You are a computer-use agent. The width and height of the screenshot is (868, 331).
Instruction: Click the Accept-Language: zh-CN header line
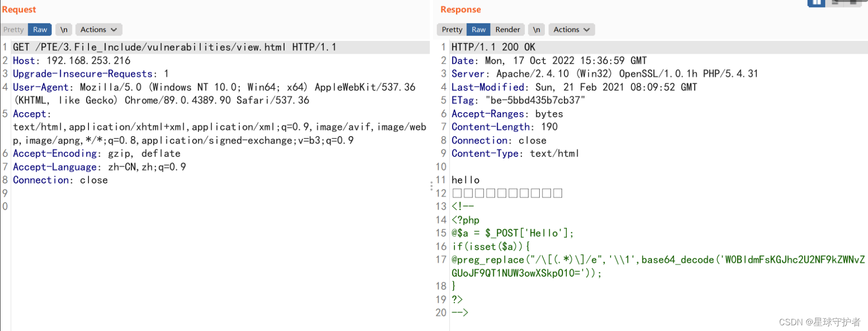99,167
